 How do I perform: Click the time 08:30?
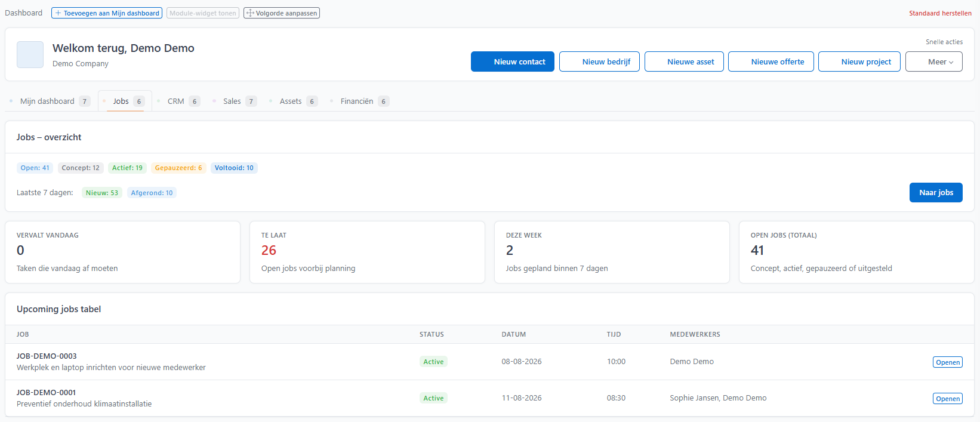pos(616,398)
